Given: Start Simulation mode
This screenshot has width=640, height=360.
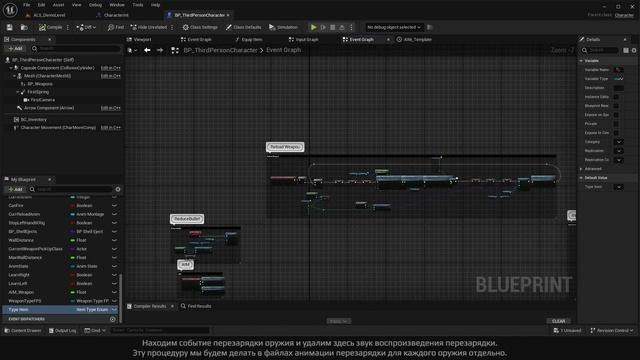Looking at the screenshot, I should coord(283,27).
